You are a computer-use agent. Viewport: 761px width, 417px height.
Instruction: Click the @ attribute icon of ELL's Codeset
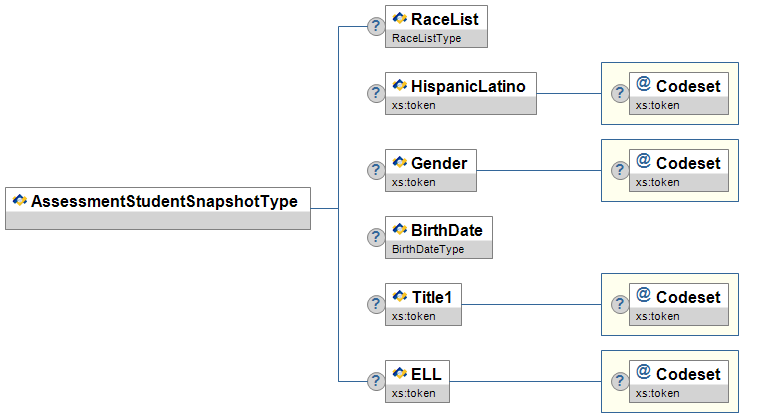644,371
